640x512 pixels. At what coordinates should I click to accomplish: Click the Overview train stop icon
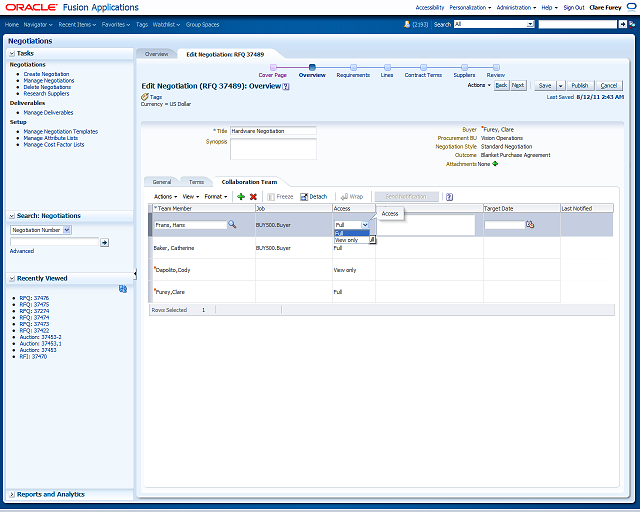pos(312,67)
